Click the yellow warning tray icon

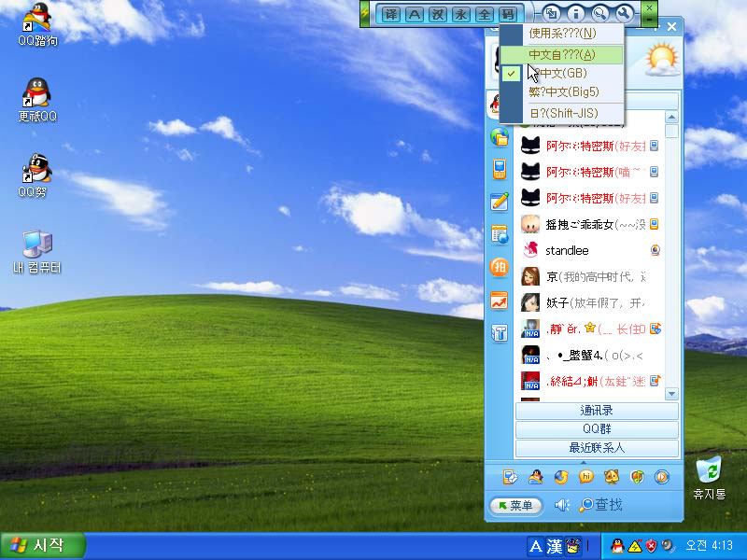pos(635,546)
